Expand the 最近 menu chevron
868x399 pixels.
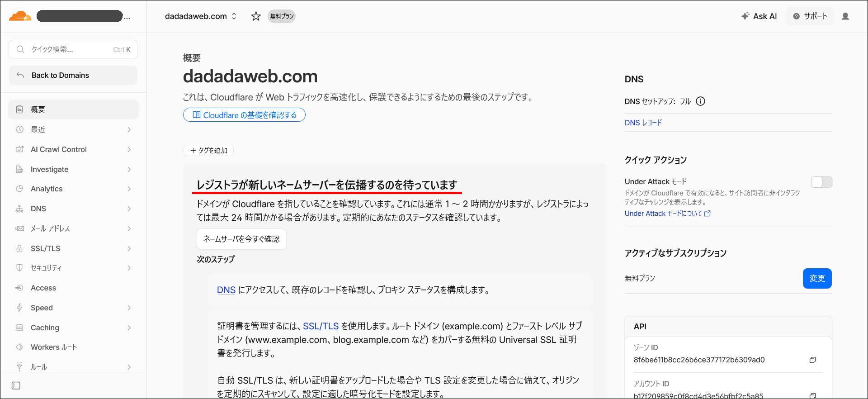coord(129,129)
